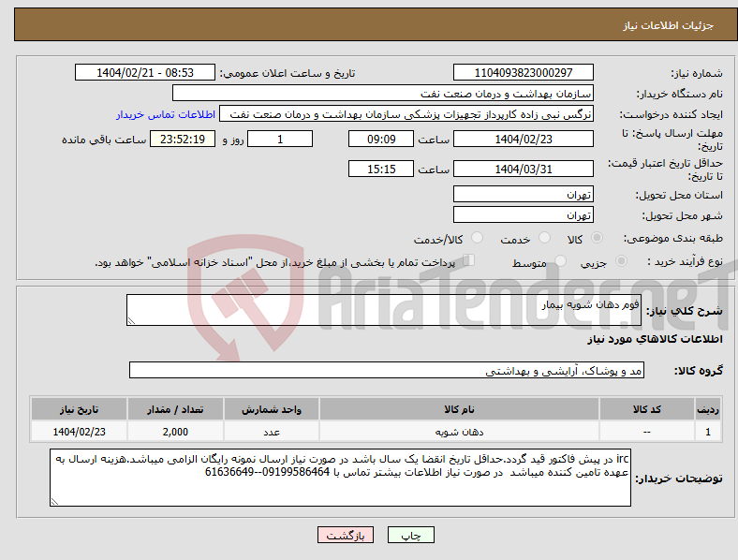Click the price validity date 1404/03/31 field
The image size is (738, 560).
tap(524, 169)
